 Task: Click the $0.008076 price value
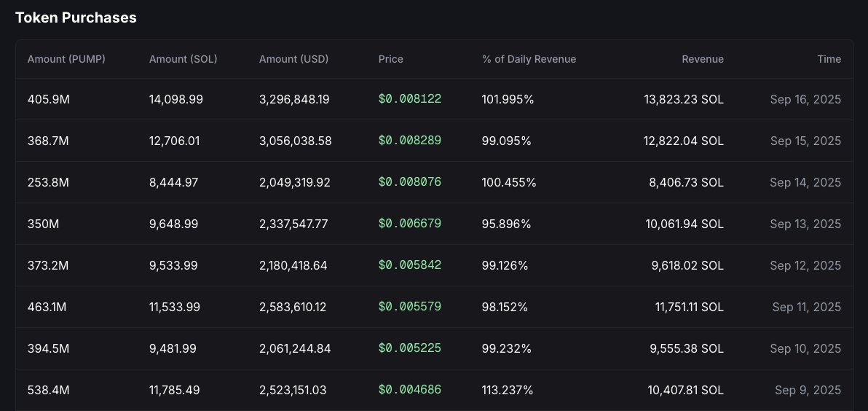click(410, 182)
